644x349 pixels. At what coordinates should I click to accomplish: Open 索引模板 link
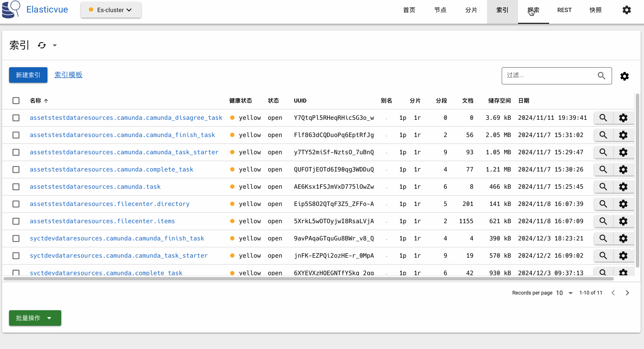68,75
